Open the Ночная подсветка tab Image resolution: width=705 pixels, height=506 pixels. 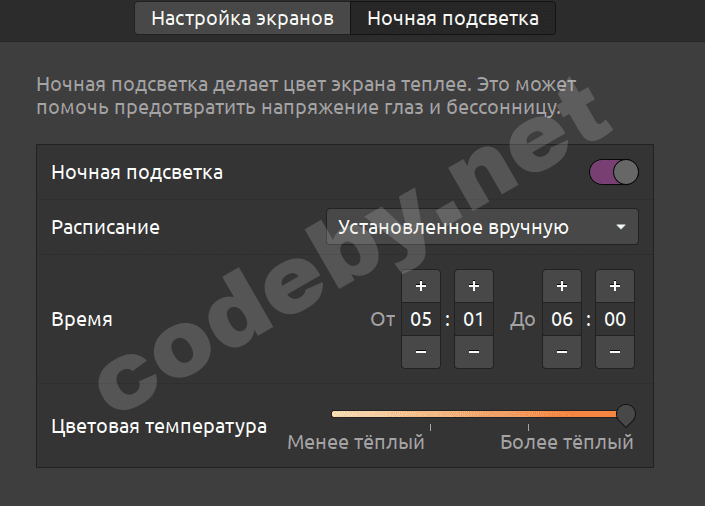[x=453, y=18]
